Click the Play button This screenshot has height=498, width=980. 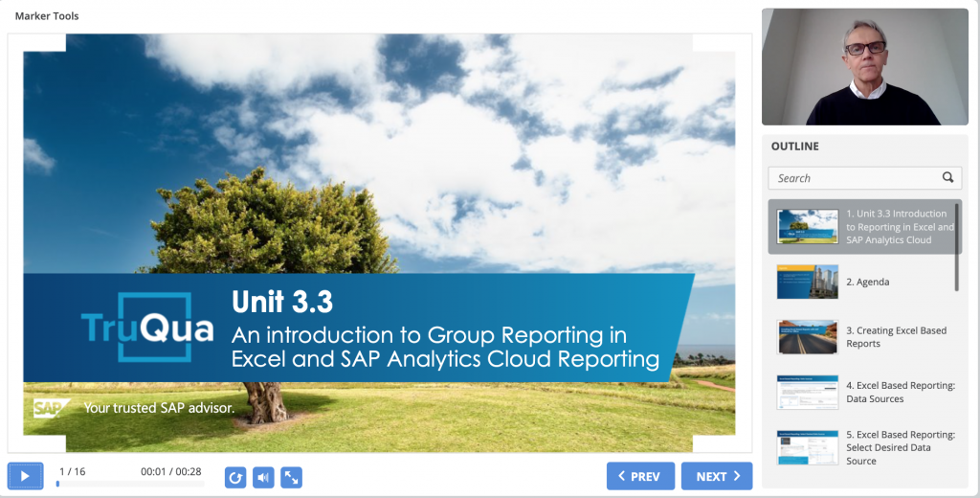click(x=25, y=476)
